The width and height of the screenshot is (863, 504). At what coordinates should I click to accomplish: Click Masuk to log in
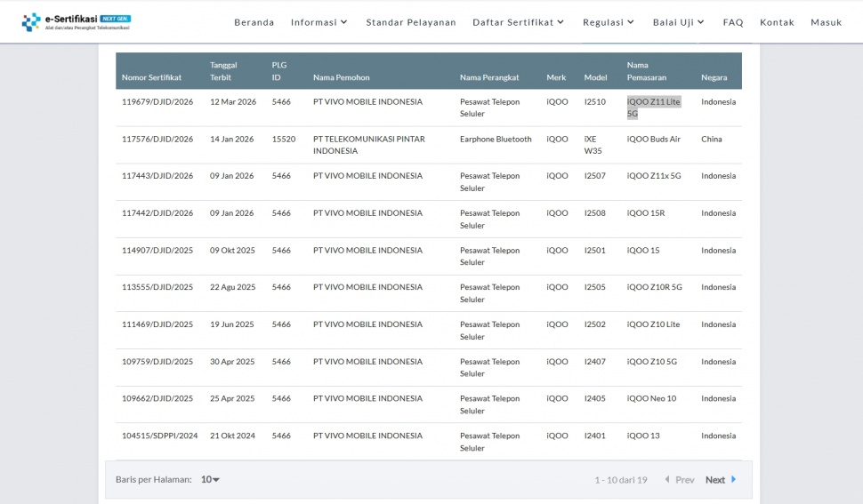tap(826, 22)
